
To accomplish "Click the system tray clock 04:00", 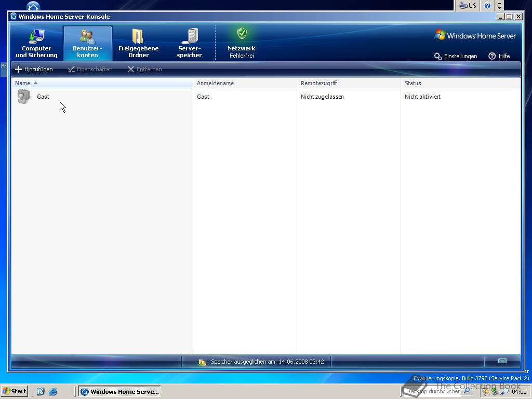I will pyautogui.click(x=519, y=392).
